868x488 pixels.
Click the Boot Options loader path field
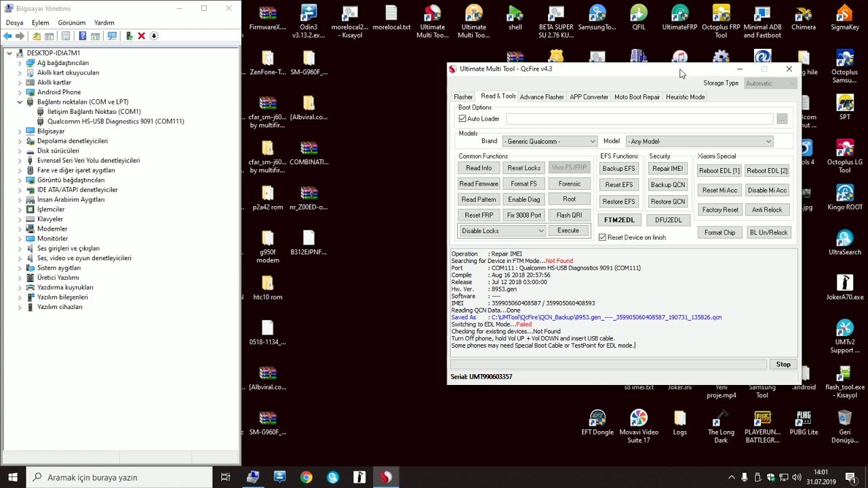[639, 119]
